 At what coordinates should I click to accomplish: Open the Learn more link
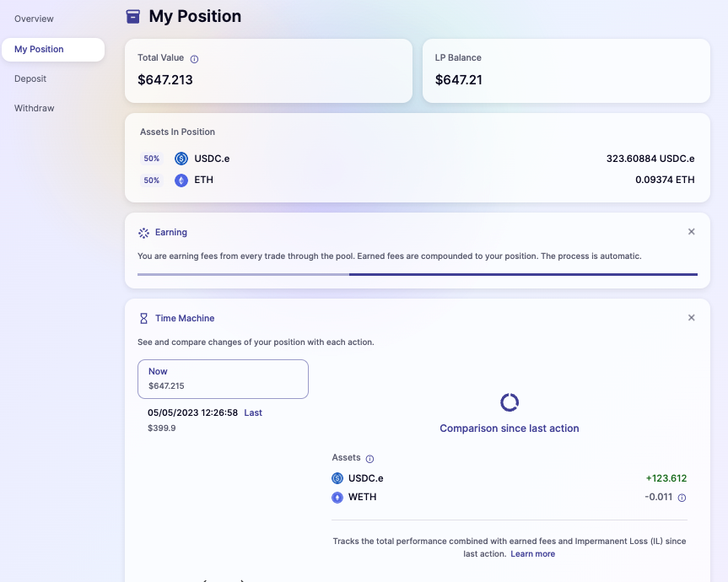[x=532, y=554]
